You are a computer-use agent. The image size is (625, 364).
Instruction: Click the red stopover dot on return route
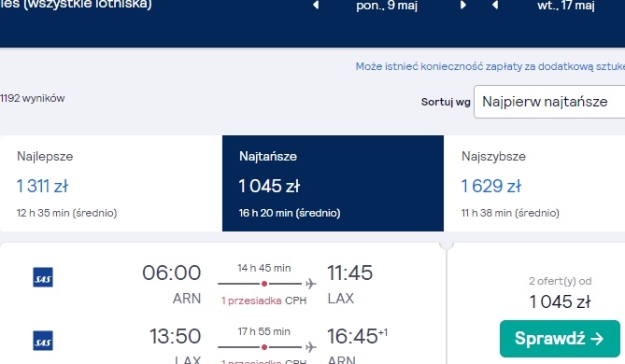point(263,347)
